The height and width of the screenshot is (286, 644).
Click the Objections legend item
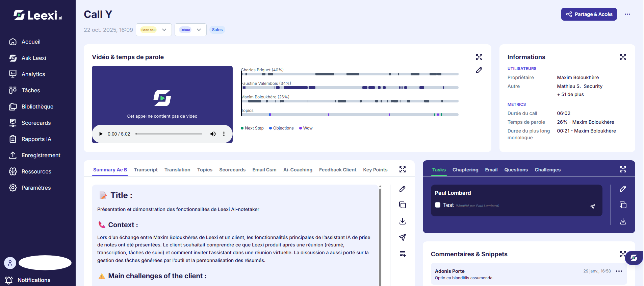pos(281,128)
